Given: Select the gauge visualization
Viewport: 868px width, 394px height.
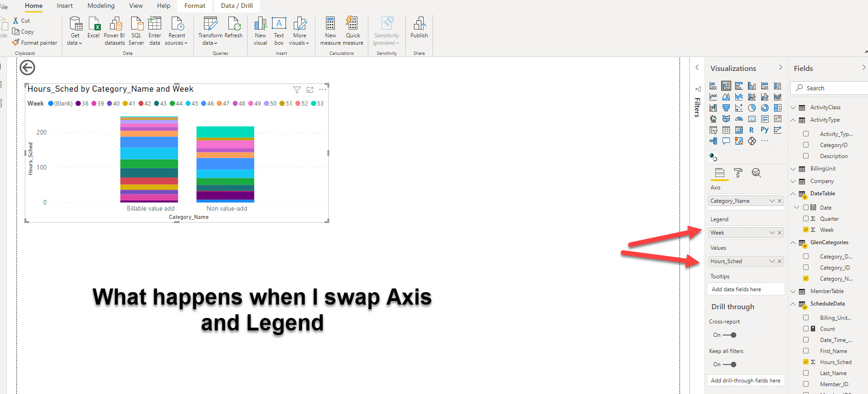Looking at the screenshot, I should pyautogui.click(x=739, y=119).
